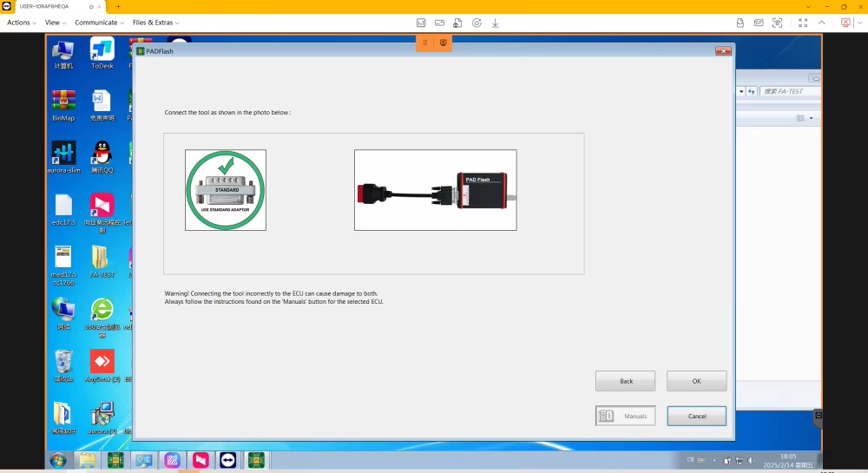Open the Communicate dropdown menu
Image resolution: width=868 pixels, height=473 pixels.
(98, 23)
